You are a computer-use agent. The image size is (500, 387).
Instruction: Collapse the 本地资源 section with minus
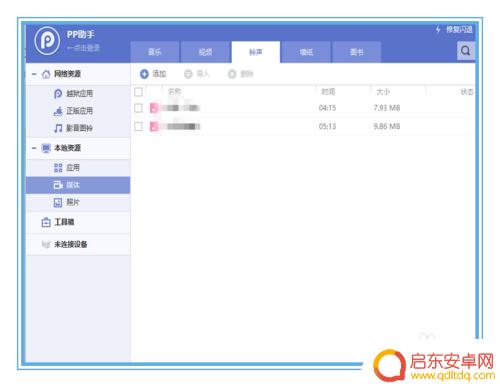[34, 148]
